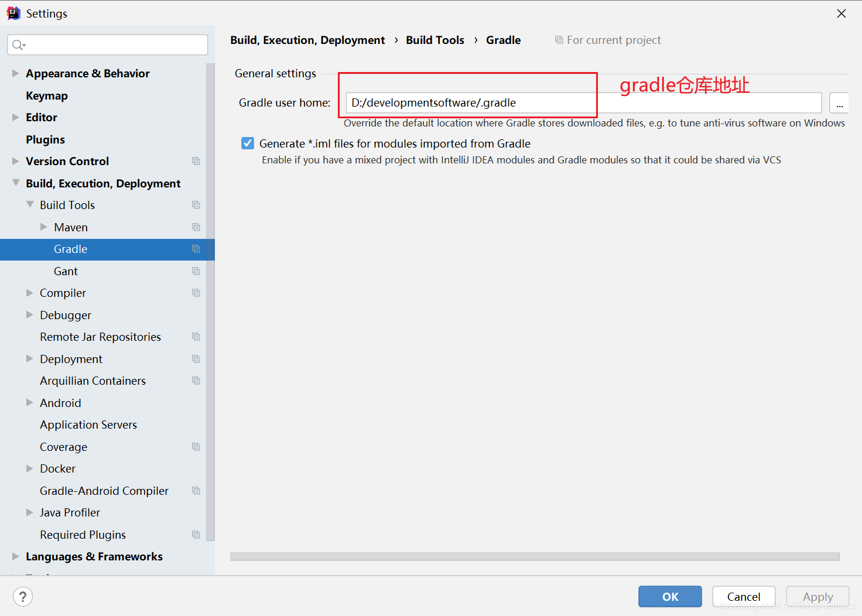The image size is (862, 616).
Task: Click the IntelliJ IDEA logo in title bar
Action: (13, 13)
